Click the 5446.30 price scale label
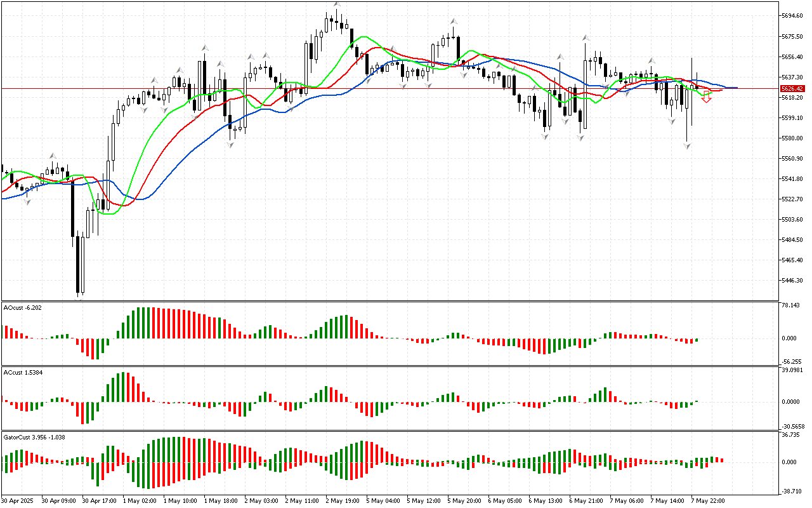The image size is (812, 508). 793,281
